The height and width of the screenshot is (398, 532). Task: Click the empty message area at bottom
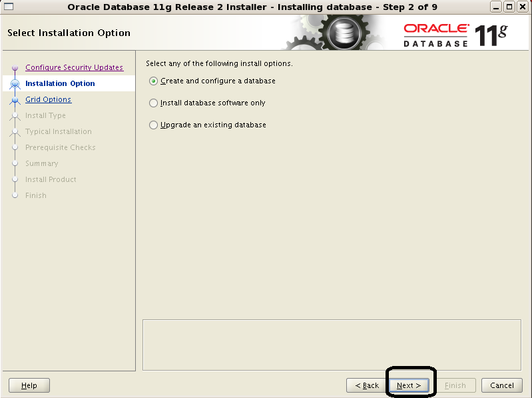pos(332,345)
